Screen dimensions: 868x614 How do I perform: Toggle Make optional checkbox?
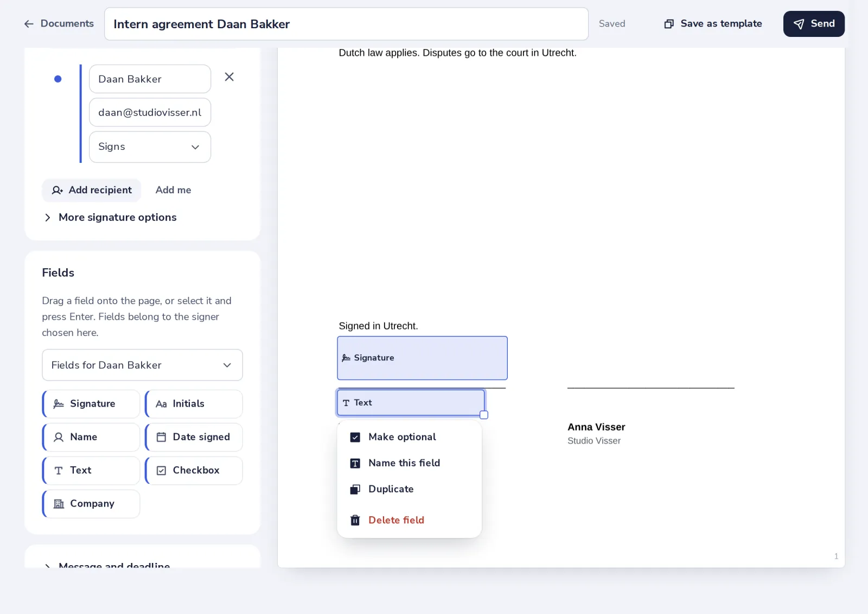click(x=355, y=437)
